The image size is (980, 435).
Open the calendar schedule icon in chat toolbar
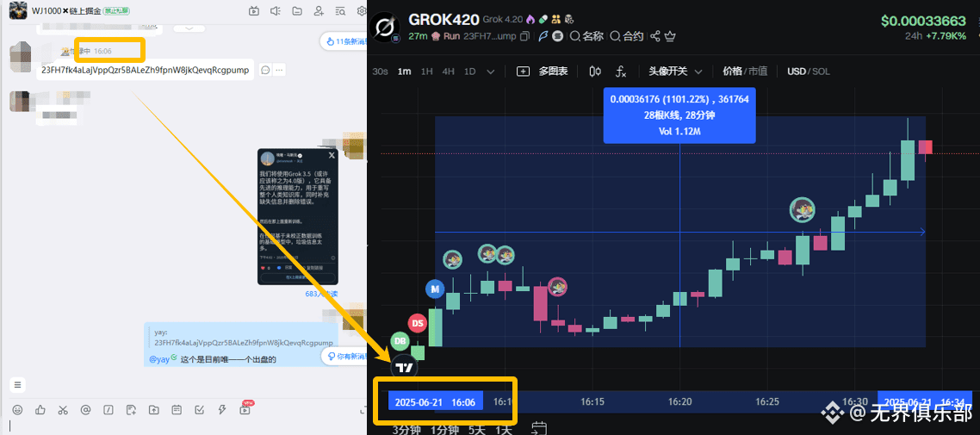click(x=177, y=410)
